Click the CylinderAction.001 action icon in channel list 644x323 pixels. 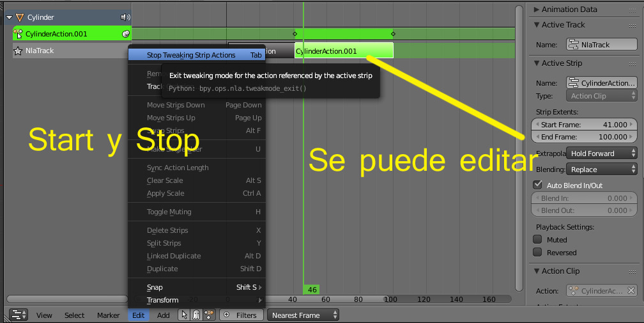click(18, 34)
